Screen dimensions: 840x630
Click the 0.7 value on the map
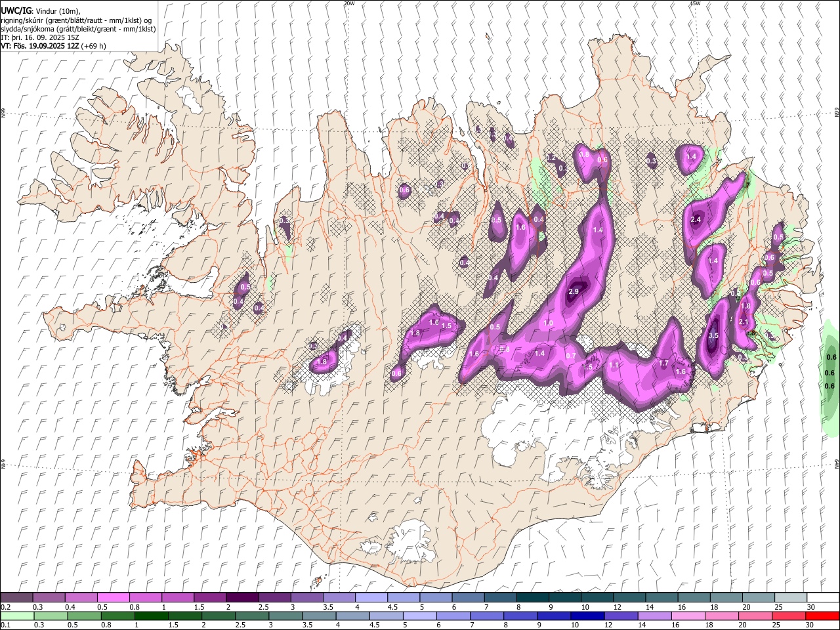571,356
